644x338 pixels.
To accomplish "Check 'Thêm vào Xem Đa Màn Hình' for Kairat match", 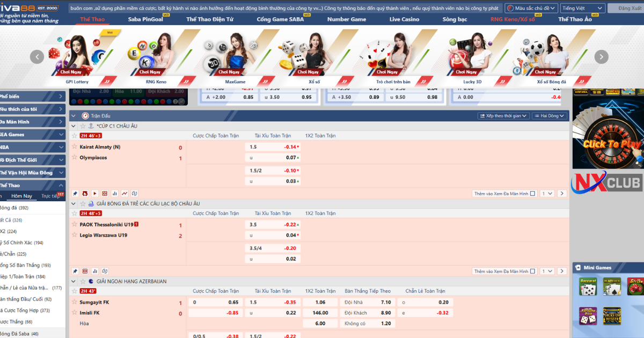I will (532, 194).
